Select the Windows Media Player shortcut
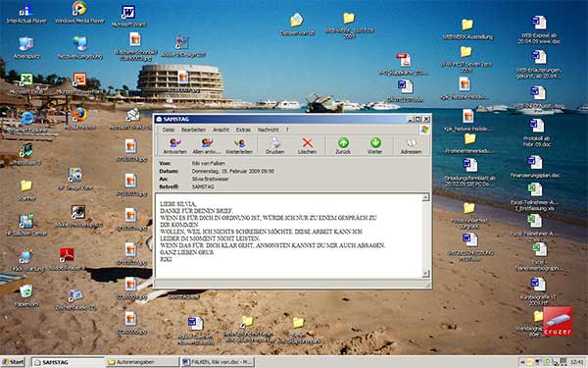Image resolution: width=588 pixels, height=368 pixels. click(79, 13)
